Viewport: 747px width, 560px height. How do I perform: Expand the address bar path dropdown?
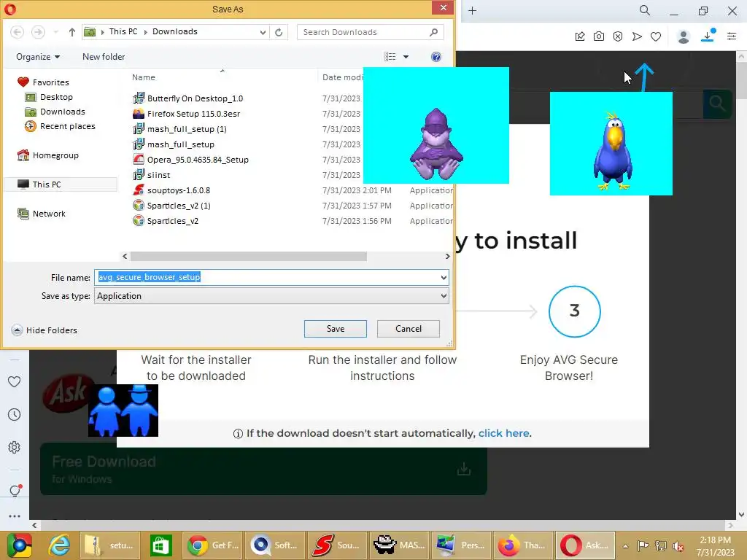point(263,32)
